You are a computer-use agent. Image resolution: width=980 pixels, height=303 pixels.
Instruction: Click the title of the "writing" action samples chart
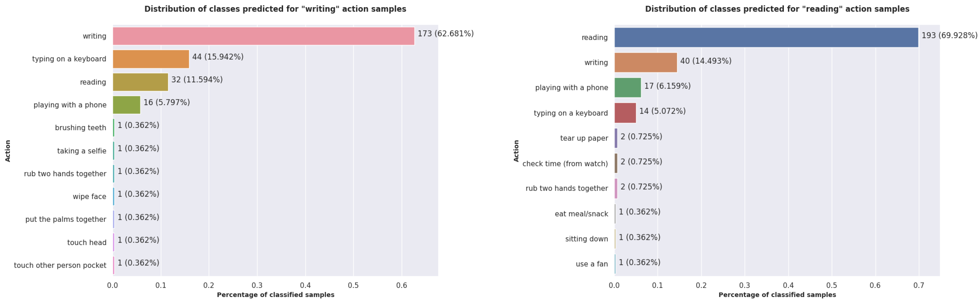tap(275, 9)
